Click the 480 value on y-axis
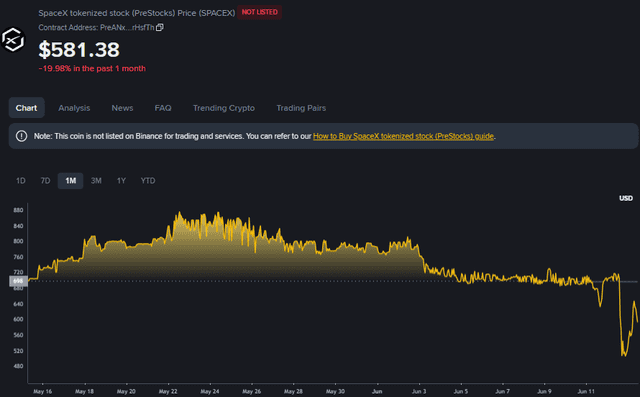640x397 pixels. tap(18, 366)
